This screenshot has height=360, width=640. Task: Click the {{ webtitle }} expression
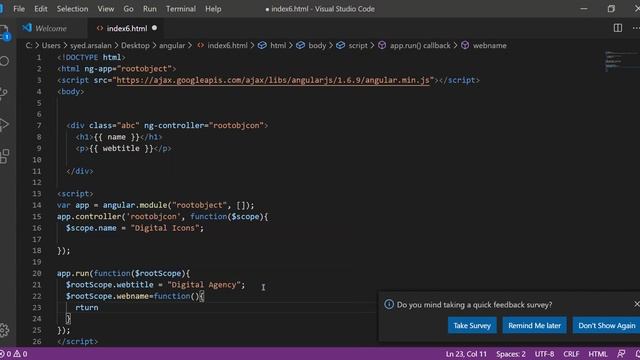(121, 148)
